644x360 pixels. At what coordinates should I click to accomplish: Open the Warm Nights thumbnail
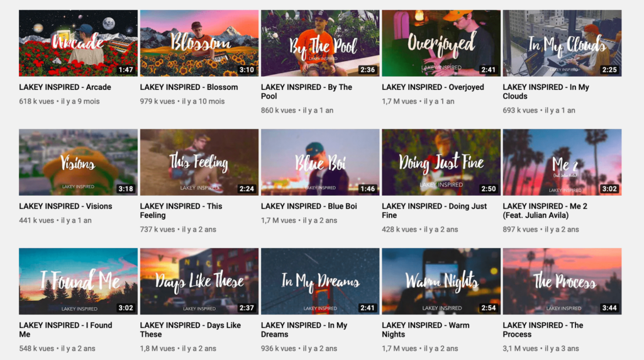[441, 281]
